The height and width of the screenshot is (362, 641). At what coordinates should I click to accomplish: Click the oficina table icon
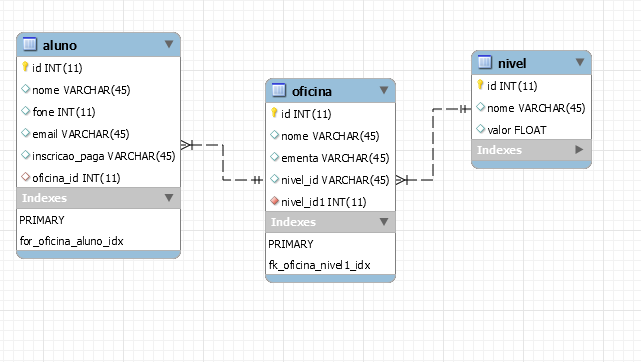pyautogui.click(x=279, y=90)
